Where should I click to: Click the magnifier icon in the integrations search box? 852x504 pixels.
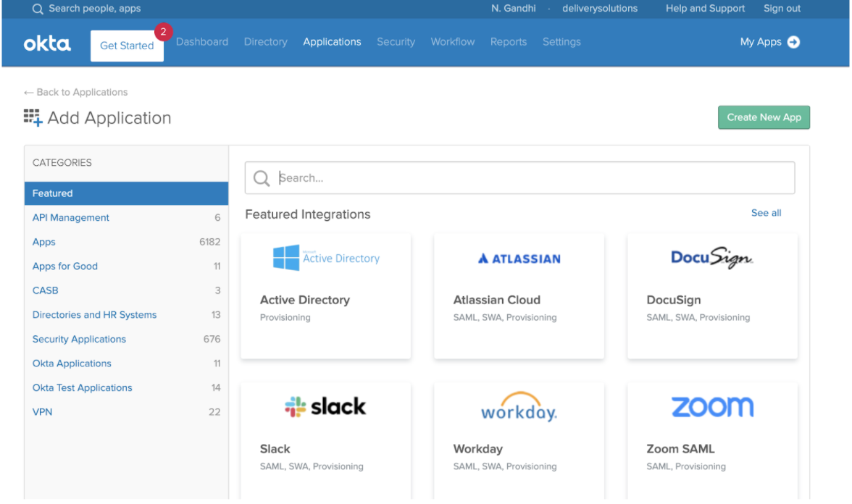(262, 178)
